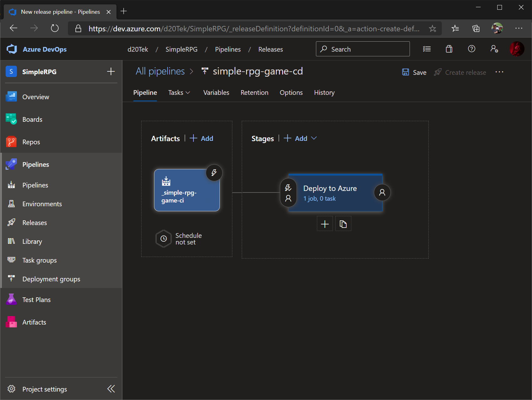
Task: Save the release pipeline
Action: pos(414,72)
